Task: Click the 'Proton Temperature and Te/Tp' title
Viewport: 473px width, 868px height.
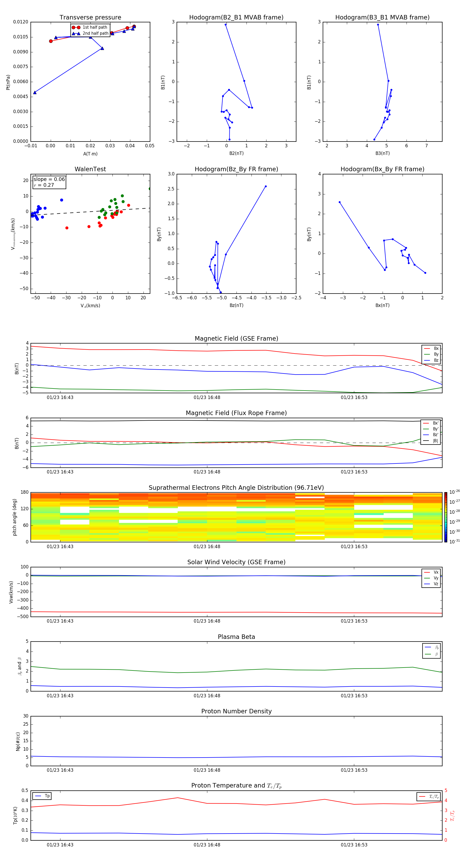Action: tap(236, 786)
